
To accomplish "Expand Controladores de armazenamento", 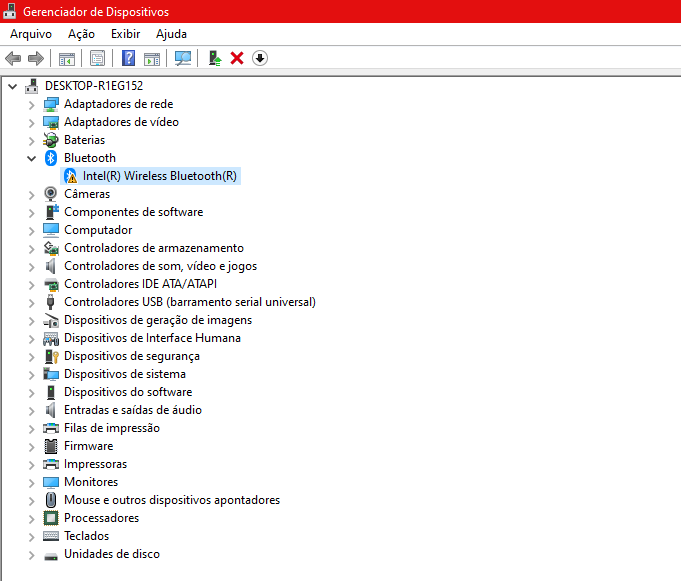I will tap(31, 249).
